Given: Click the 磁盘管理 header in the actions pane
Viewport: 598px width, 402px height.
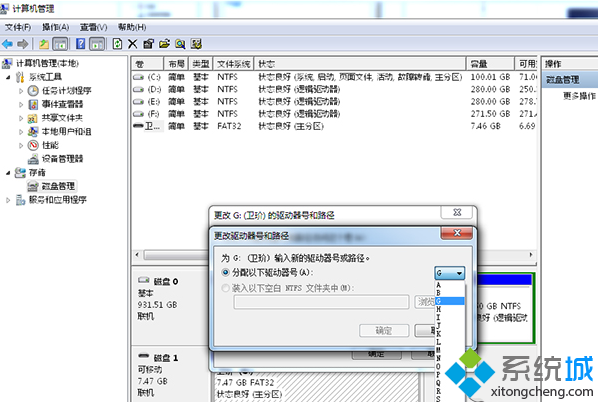Looking at the screenshot, I should click(x=570, y=80).
